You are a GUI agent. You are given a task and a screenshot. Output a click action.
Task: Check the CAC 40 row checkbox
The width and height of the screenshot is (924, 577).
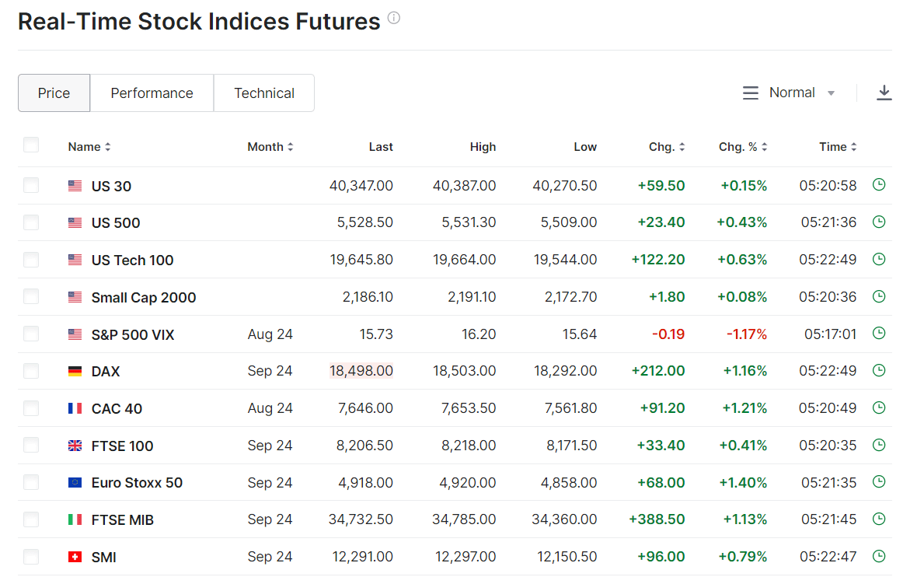pos(31,407)
